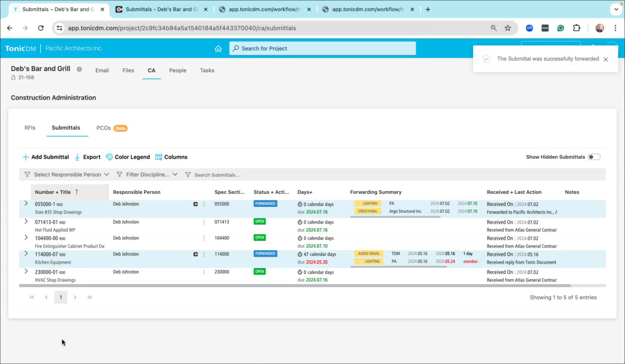Click the Procore icon in 055000-1 row

pos(196,204)
